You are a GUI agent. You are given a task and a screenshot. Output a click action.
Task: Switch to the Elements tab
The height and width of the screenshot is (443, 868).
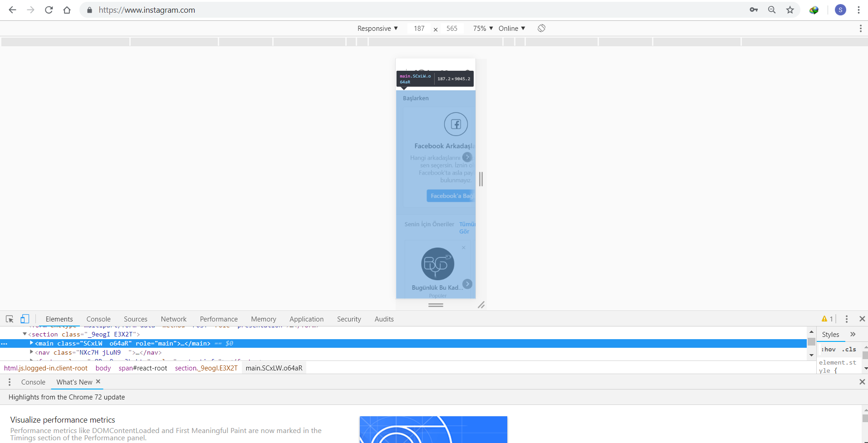pos(59,319)
